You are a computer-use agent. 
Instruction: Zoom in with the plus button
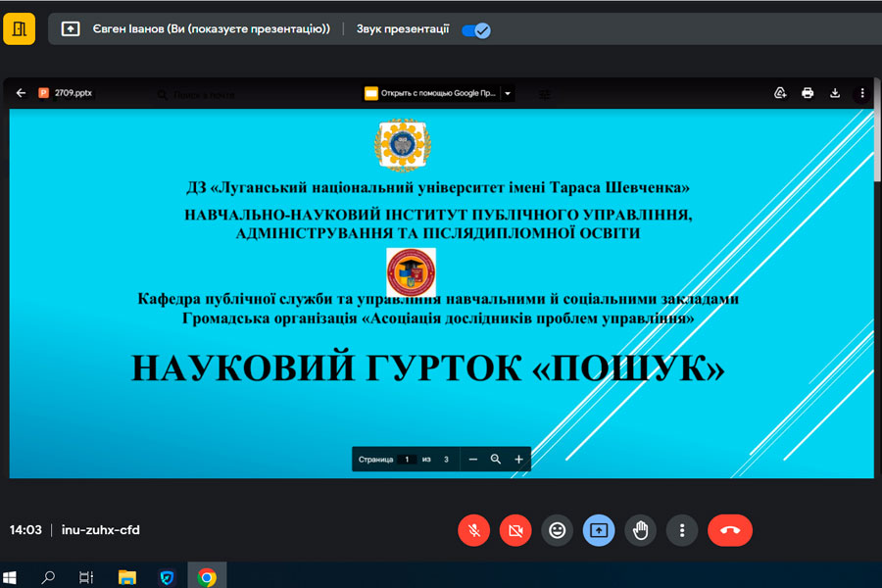(x=518, y=460)
